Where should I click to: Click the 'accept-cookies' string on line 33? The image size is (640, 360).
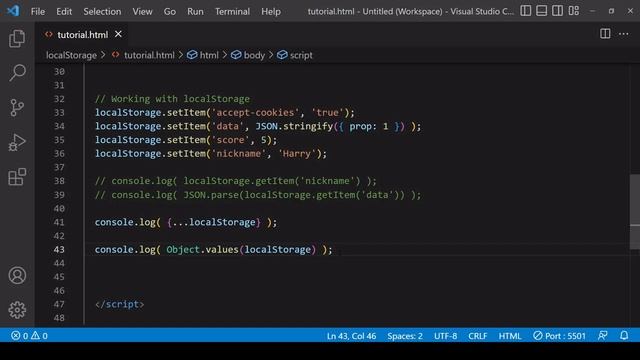point(256,113)
